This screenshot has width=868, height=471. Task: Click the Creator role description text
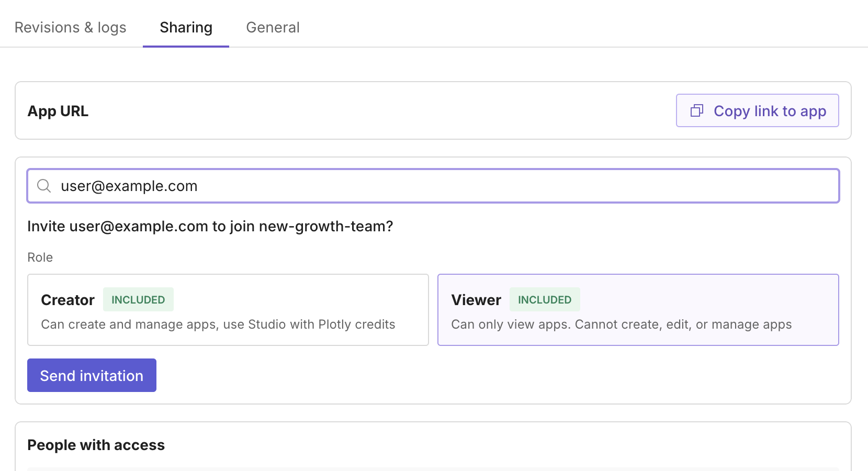coord(218,324)
